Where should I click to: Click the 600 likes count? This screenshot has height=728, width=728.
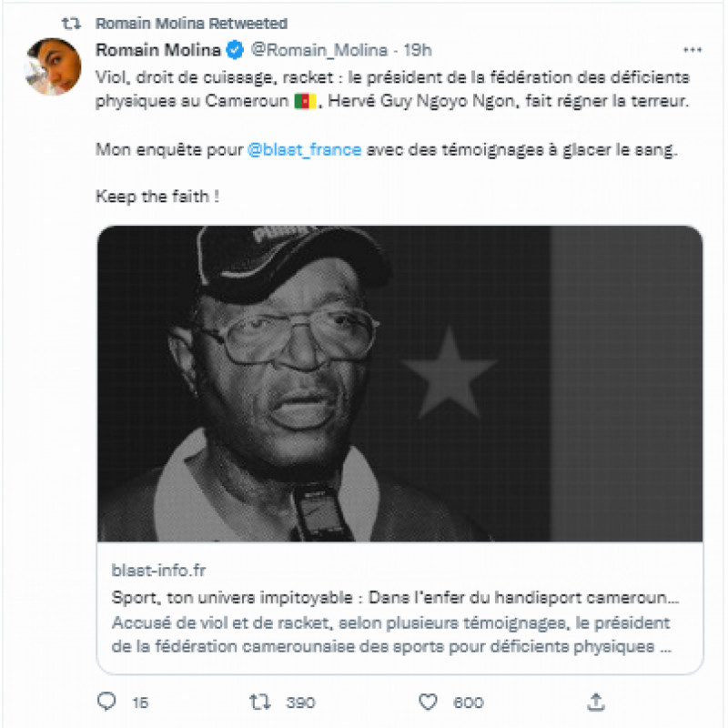468,703
